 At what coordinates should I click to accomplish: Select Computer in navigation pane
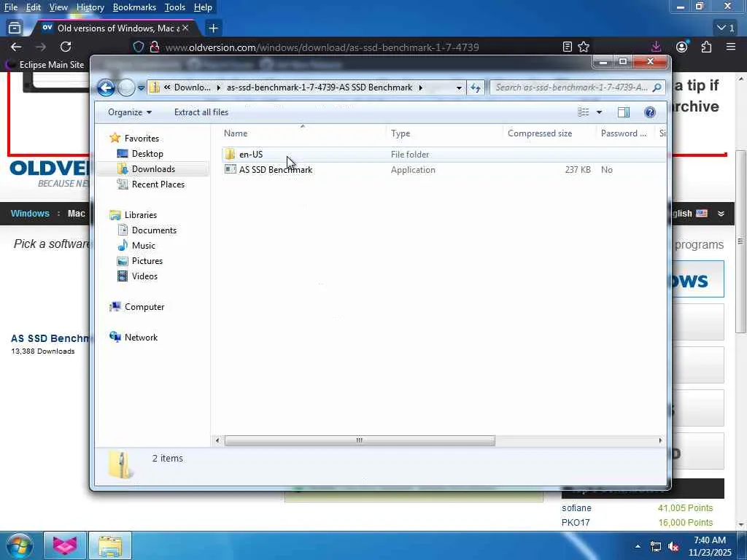pyautogui.click(x=144, y=307)
